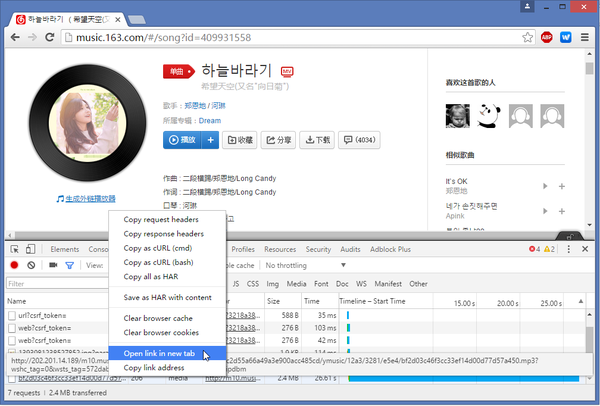Filter network requests by CSS
This screenshot has height=406, width=600.
[253, 284]
